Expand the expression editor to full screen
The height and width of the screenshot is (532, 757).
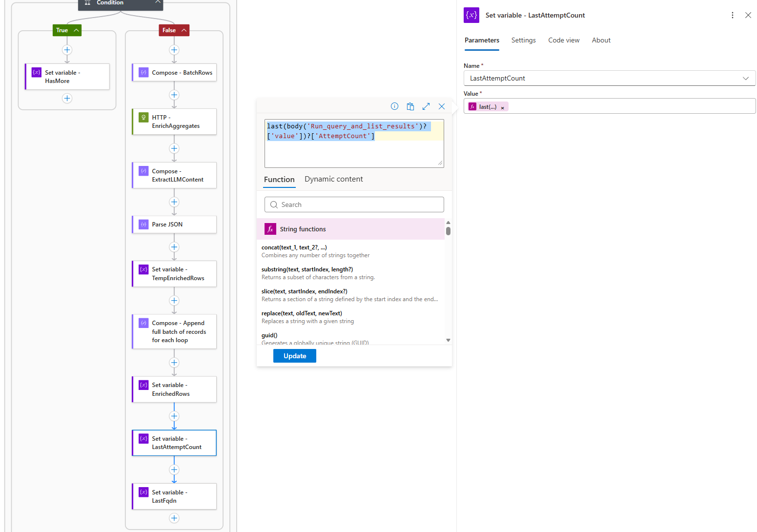coord(426,106)
